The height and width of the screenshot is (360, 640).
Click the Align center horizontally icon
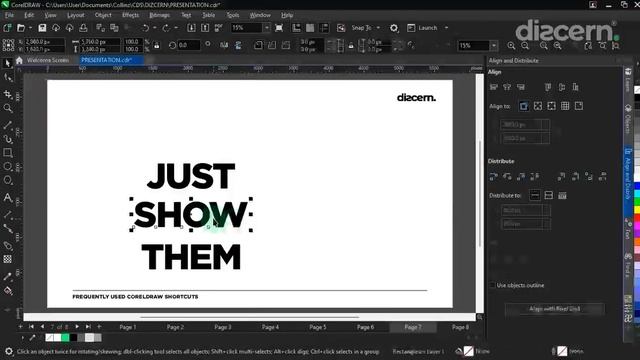point(507,87)
